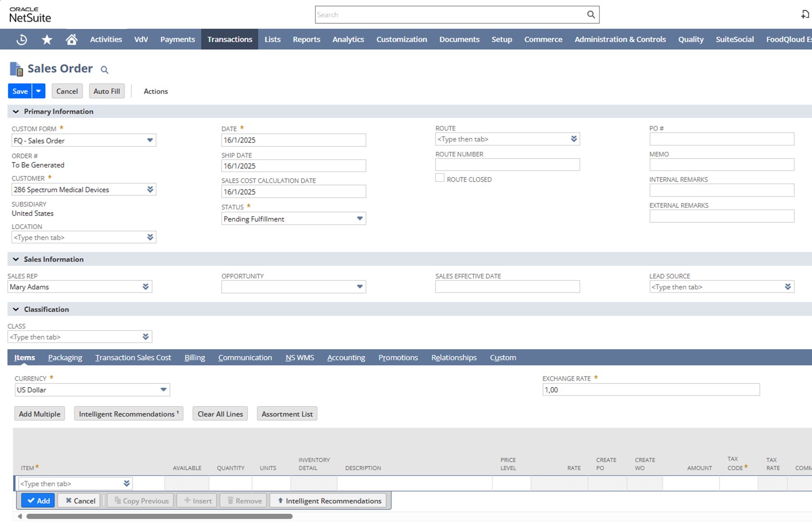Screen dimensions: 812x523
Task: Open the Route dropdown arrows
Action: [574, 139]
